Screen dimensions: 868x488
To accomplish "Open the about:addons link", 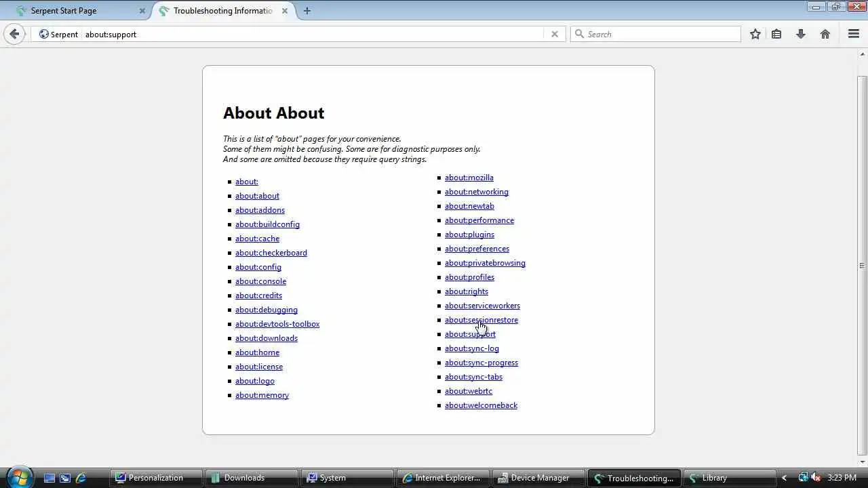I will point(260,210).
